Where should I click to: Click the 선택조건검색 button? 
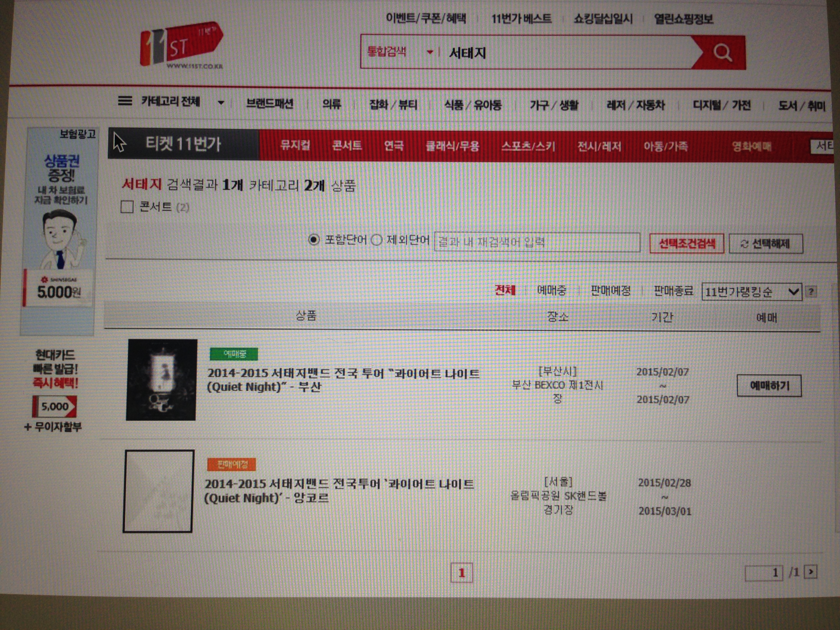(687, 243)
